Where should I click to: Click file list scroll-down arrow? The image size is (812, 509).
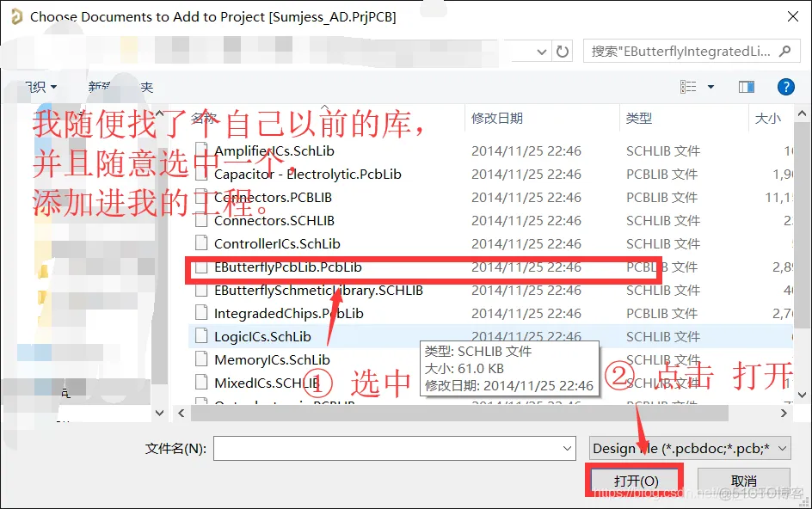click(803, 396)
